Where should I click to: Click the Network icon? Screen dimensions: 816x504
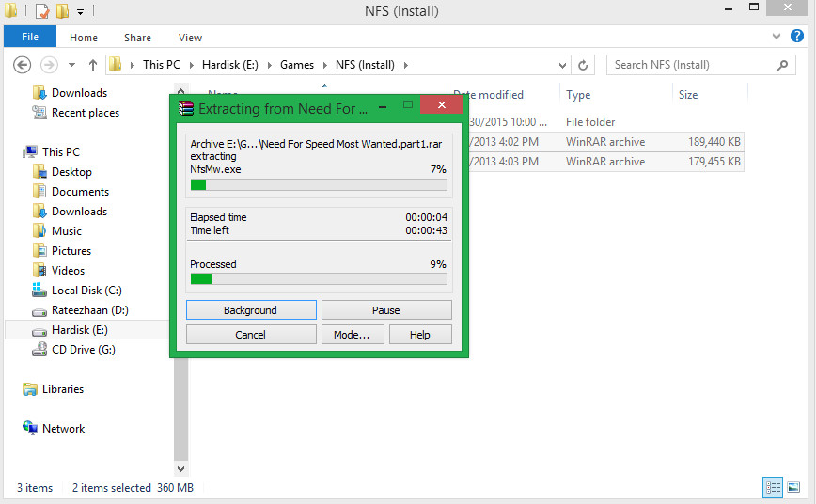tap(30, 428)
